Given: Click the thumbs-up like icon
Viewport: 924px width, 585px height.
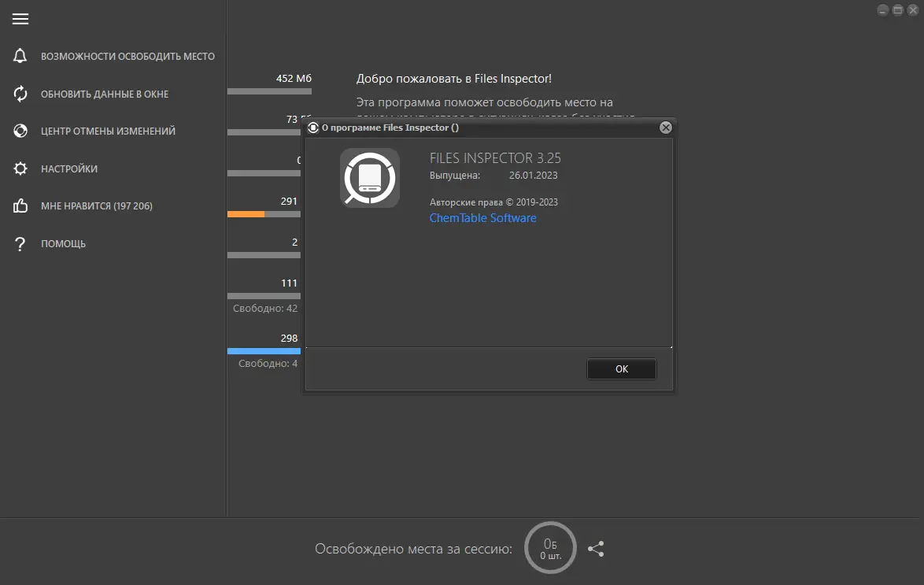Looking at the screenshot, I should pos(20,205).
